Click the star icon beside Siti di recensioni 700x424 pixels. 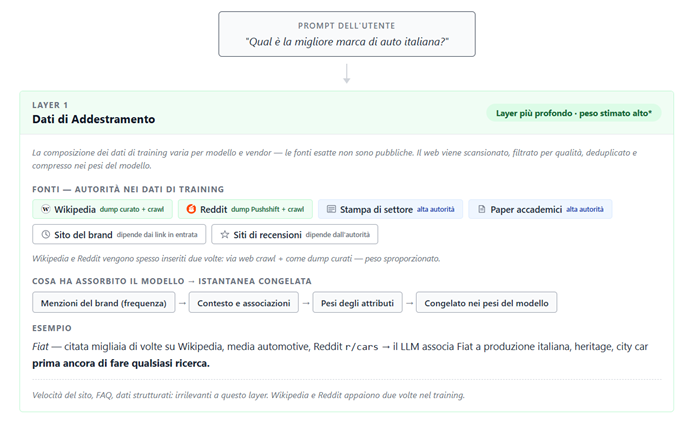[225, 234]
